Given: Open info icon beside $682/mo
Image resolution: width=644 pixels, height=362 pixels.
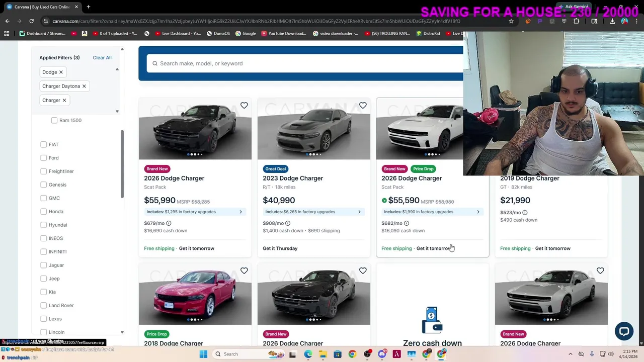Looking at the screenshot, I should (407, 223).
